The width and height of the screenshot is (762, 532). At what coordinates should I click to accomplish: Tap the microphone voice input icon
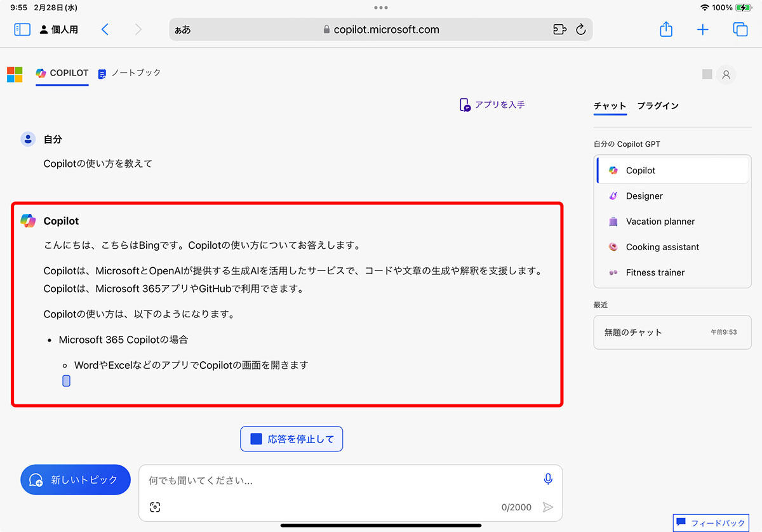point(548,479)
